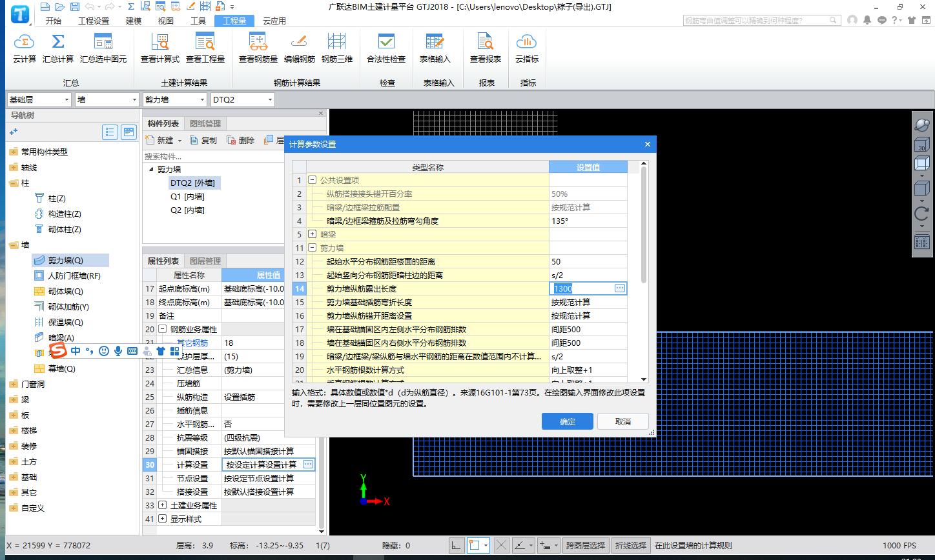Click the open folder icon in quick access toolbar
The width and height of the screenshot is (935, 560).
(x=59, y=7)
